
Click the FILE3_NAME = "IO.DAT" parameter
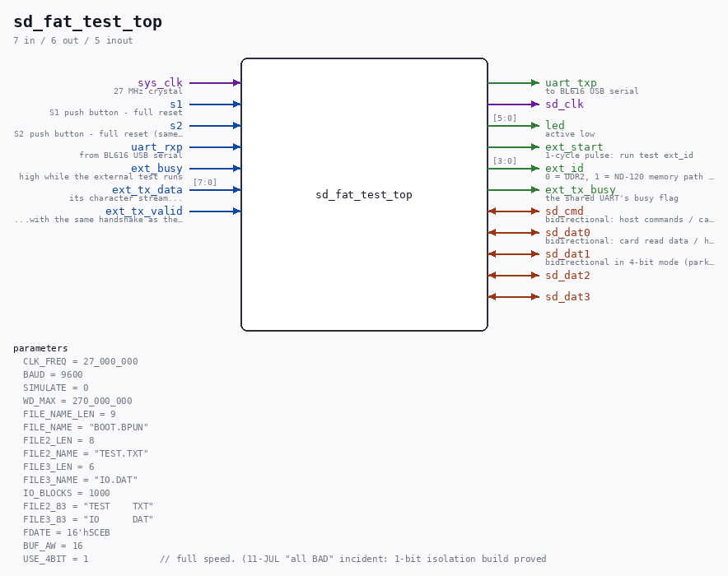[81, 480]
